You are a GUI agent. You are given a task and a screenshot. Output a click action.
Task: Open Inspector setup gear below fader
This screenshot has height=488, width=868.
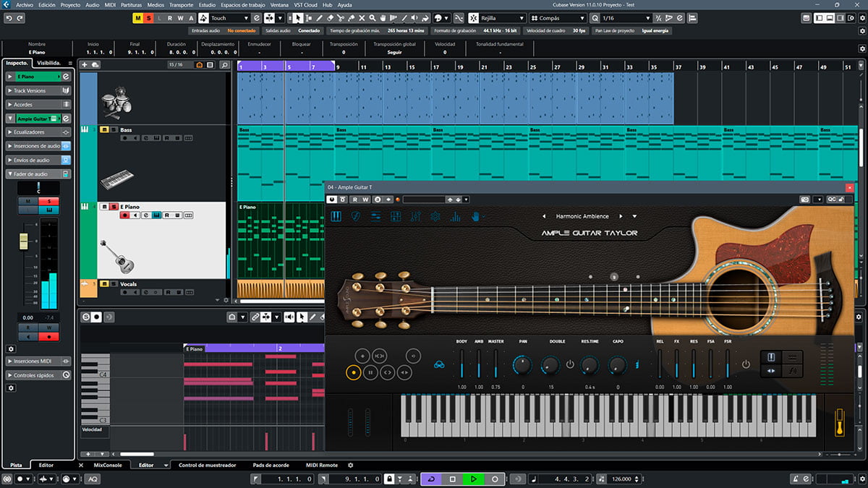[11, 348]
